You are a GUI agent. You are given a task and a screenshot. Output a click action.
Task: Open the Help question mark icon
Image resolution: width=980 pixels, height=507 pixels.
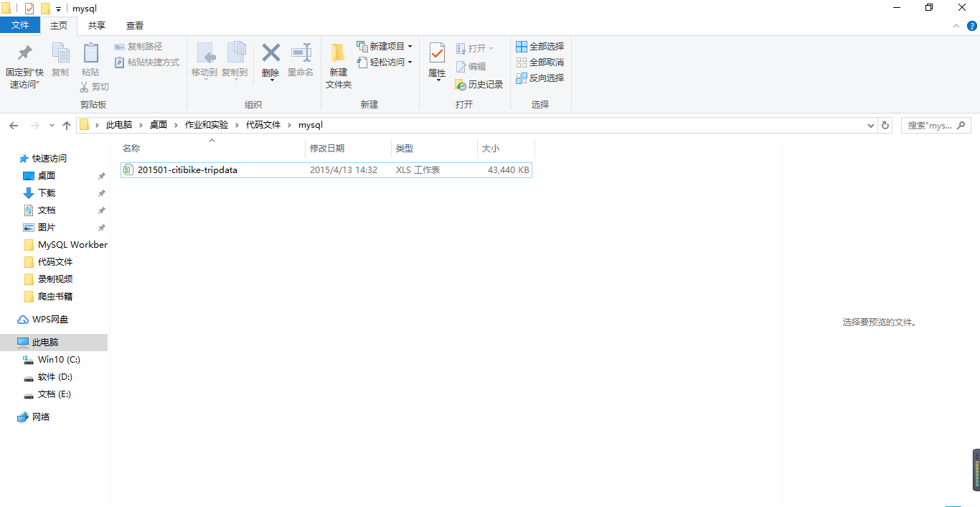972,26
